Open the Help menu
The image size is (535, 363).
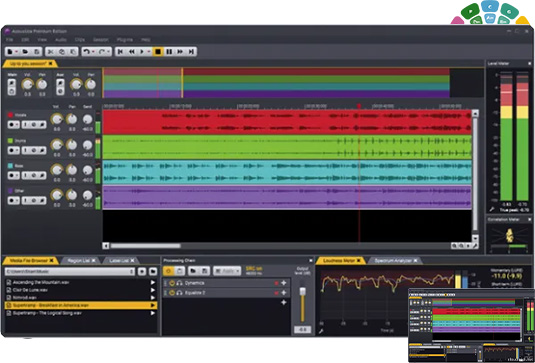tap(146, 40)
